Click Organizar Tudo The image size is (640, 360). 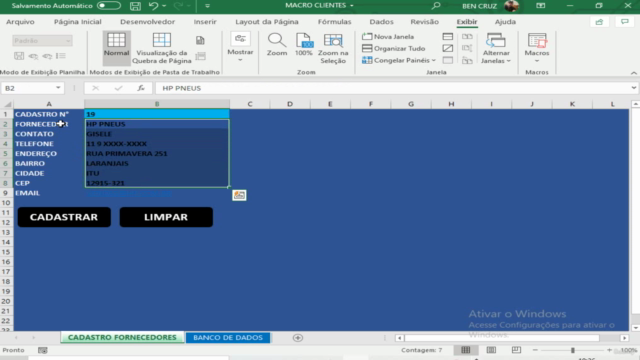[394, 49]
